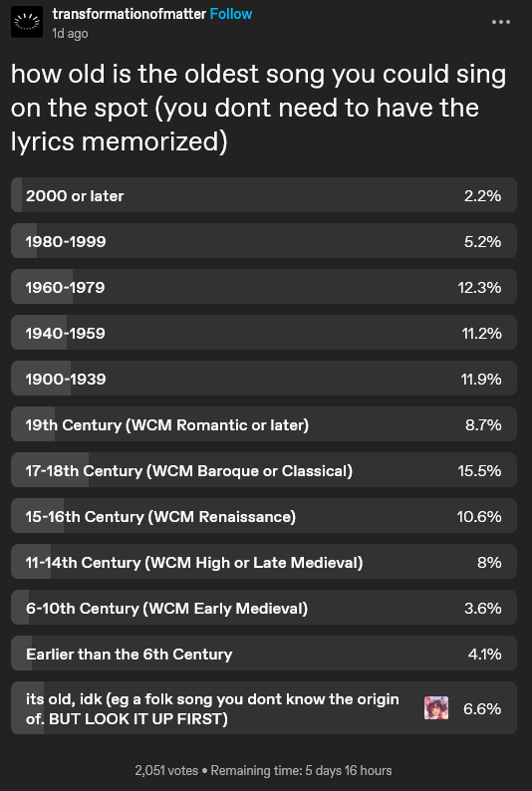
Task: Select 11-14th Century High or Late Medieval
Action: (264, 562)
